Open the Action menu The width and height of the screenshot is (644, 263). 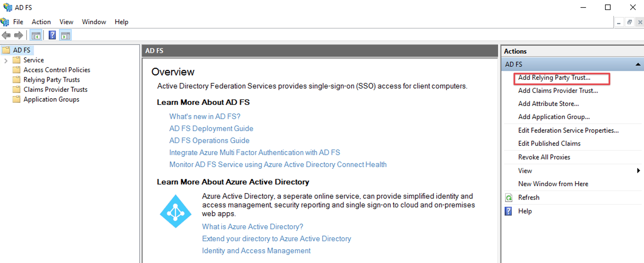coord(41,22)
